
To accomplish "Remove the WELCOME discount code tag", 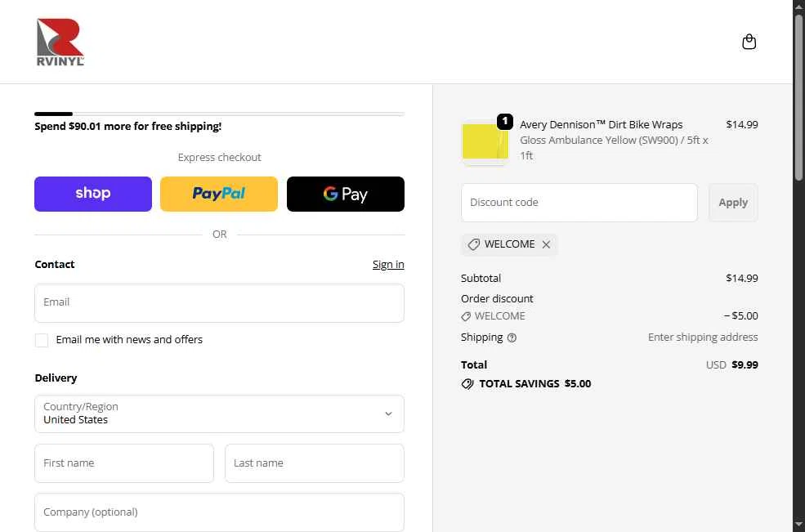I will pos(546,244).
